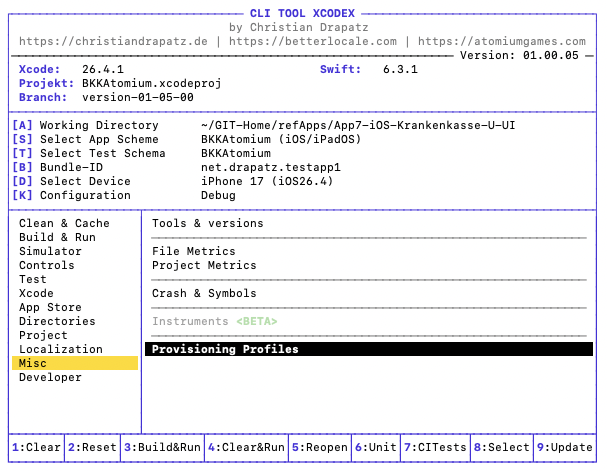The width and height of the screenshot is (607, 471).
Task: Open Provisioning Profiles entry
Action: [x=369, y=349]
